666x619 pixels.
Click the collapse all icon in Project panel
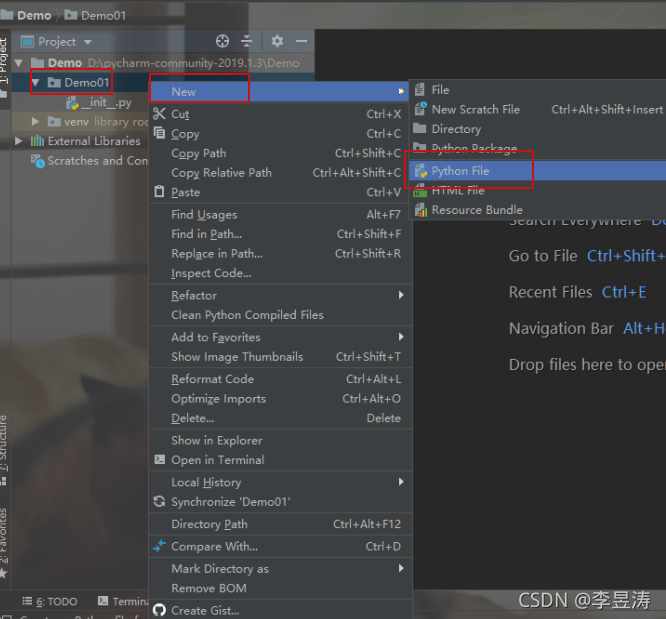coord(246,41)
